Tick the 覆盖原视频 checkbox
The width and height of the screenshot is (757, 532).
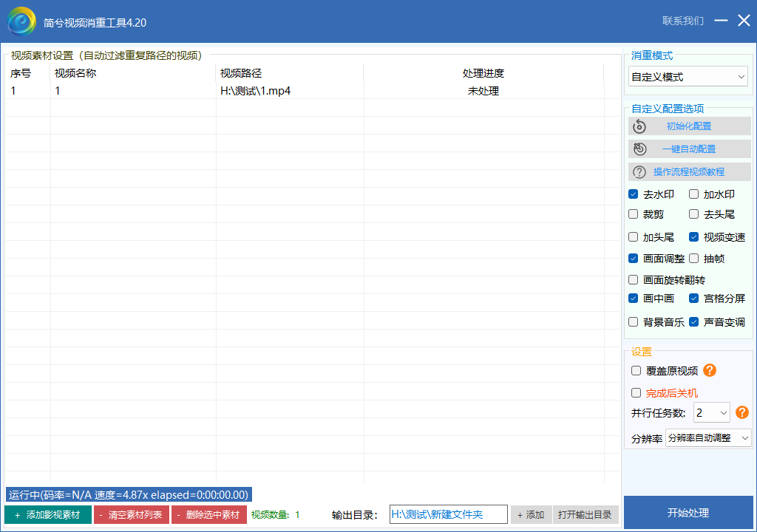[x=637, y=371]
